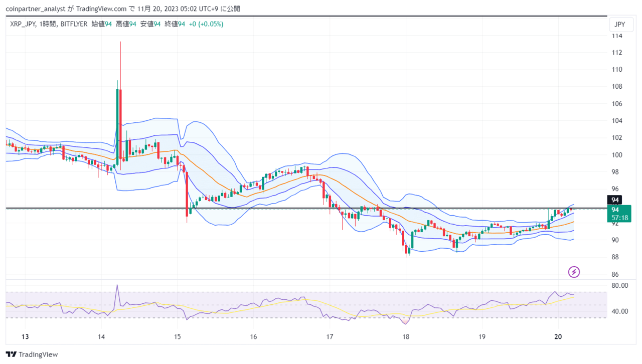This screenshot has height=364, width=642.
Task: Click the purple lightning bolt icon
Action: [574, 272]
